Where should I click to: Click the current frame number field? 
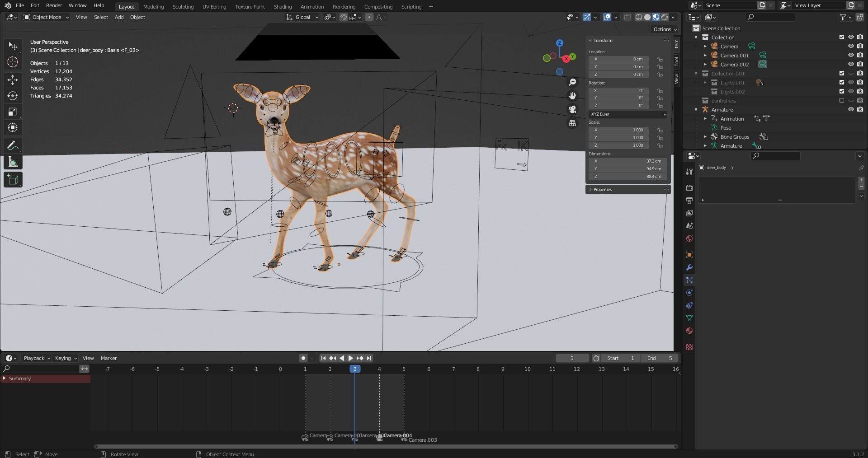click(x=572, y=358)
